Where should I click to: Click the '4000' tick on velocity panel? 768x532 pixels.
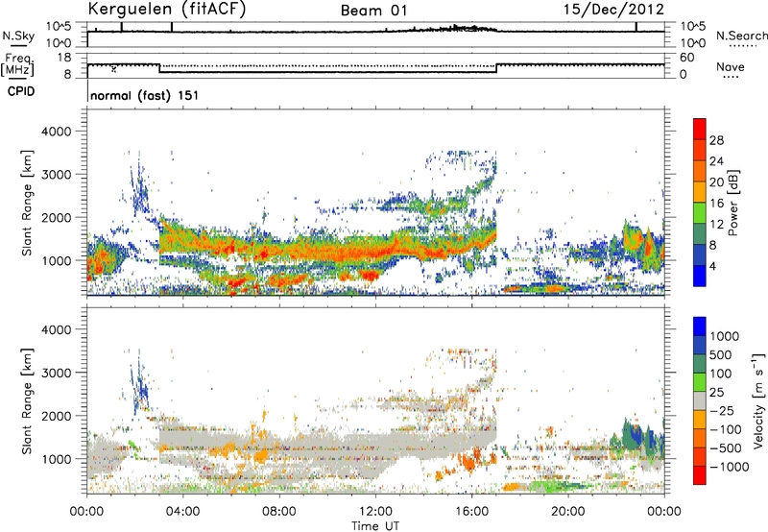tap(57, 329)
